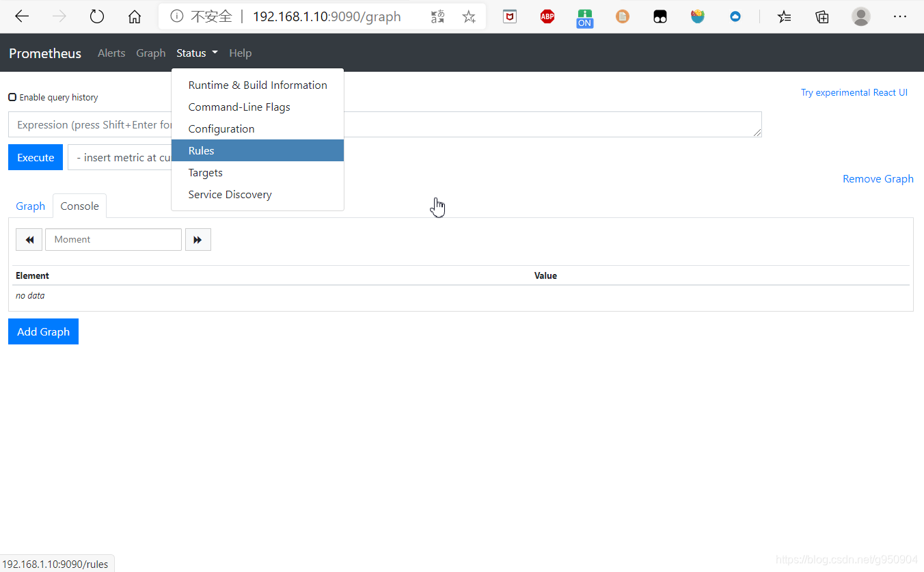Viewport: 924px width, 572px height.
Task: Switch to the Console tab
Action: click(x=79, y=206)
